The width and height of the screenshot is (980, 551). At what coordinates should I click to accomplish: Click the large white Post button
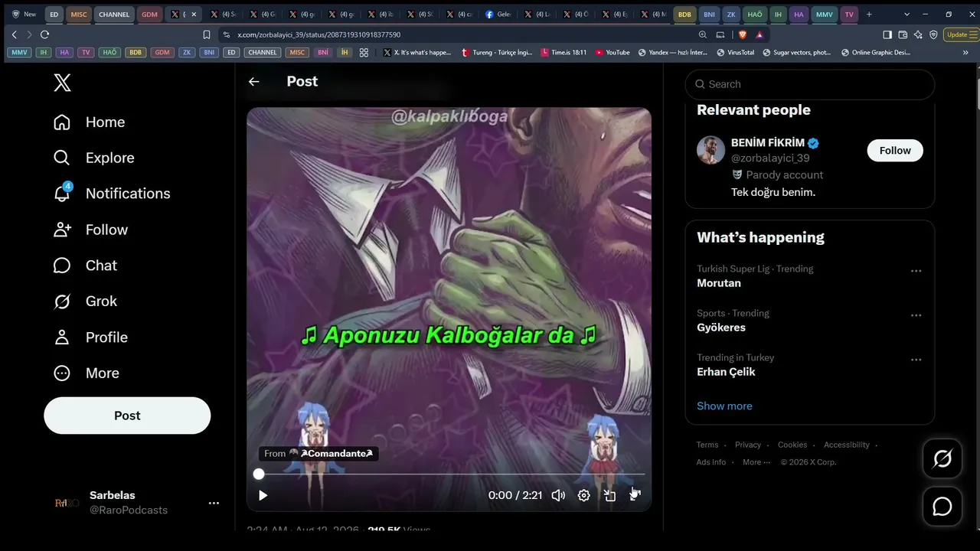[127, 416]
